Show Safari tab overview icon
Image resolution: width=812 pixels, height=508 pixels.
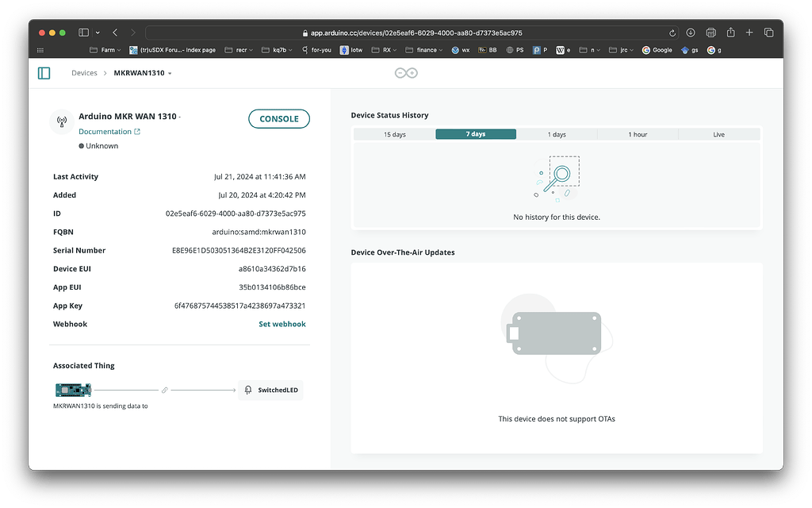(768, 33)
